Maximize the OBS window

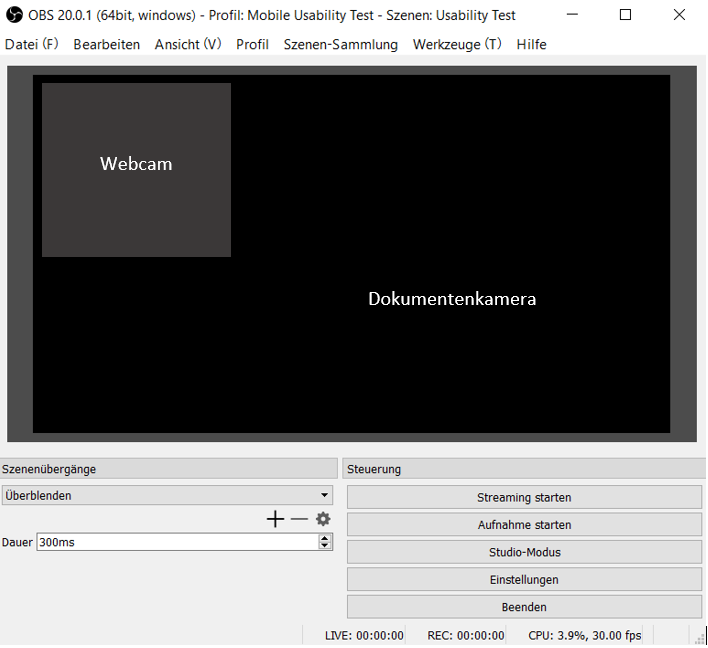(x=625, y=15)
